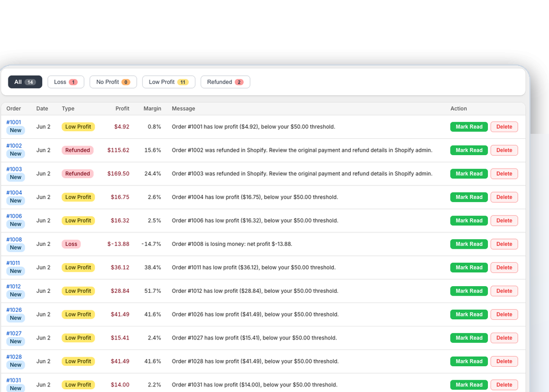
Task: Open order #1026 link
Action: coord(14,310)
